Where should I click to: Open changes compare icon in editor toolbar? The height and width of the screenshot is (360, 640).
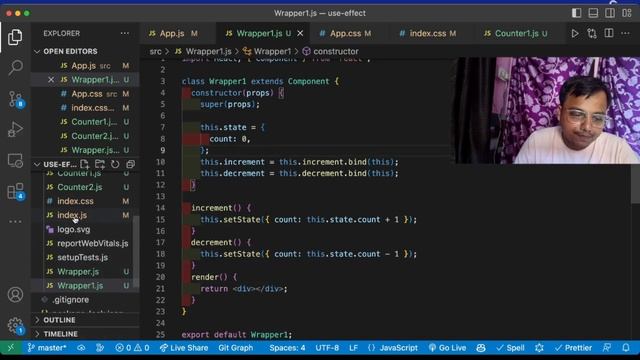[592, 33]
